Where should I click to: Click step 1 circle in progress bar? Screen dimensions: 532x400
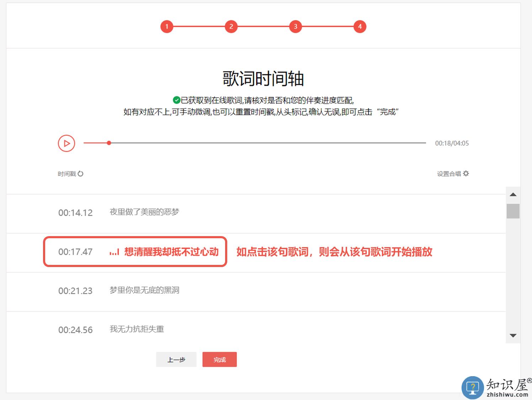click(167, 27)
